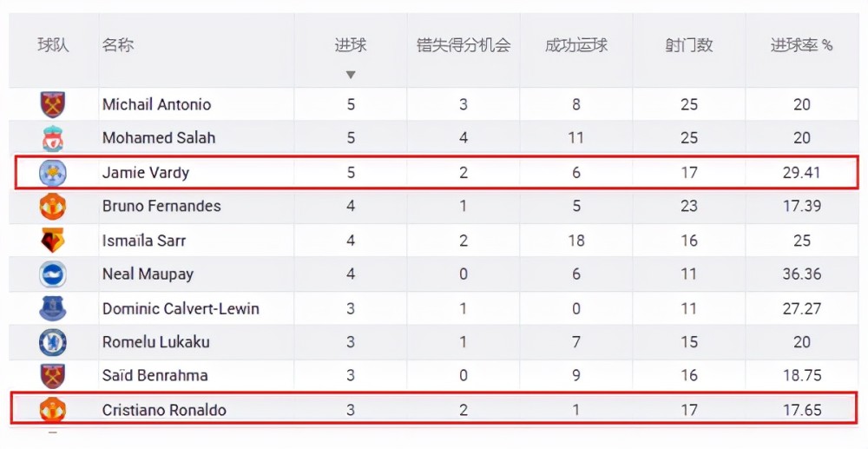Click the Brighton crest beside Neal Maupay
868x449 pixels.
[53, 274]
